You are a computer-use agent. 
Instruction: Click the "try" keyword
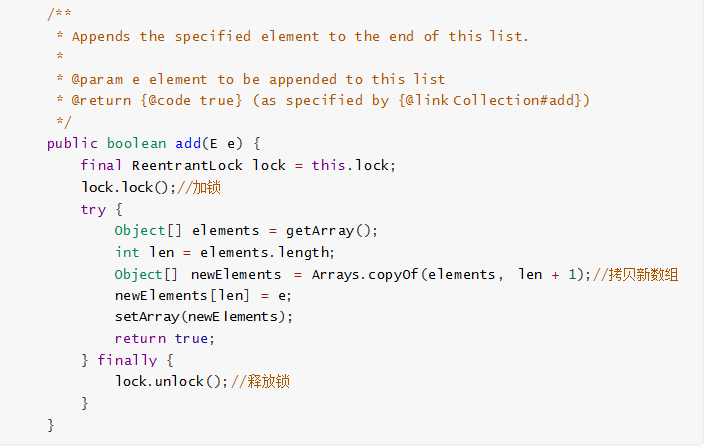tap(93, 209)
